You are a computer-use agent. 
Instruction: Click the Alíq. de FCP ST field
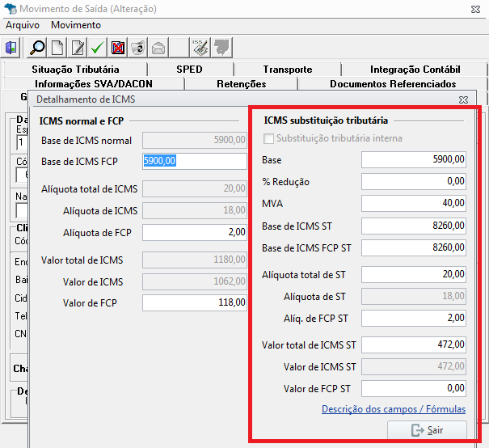click(414, 319)
